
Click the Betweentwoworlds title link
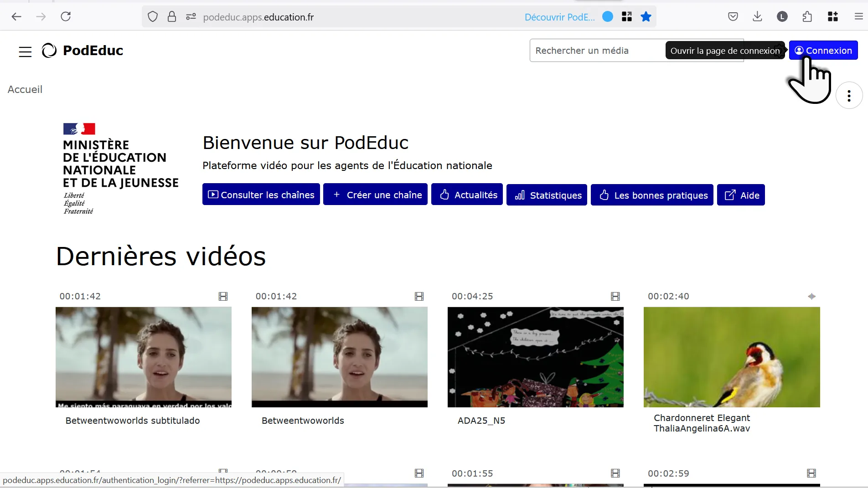[303, 421]
